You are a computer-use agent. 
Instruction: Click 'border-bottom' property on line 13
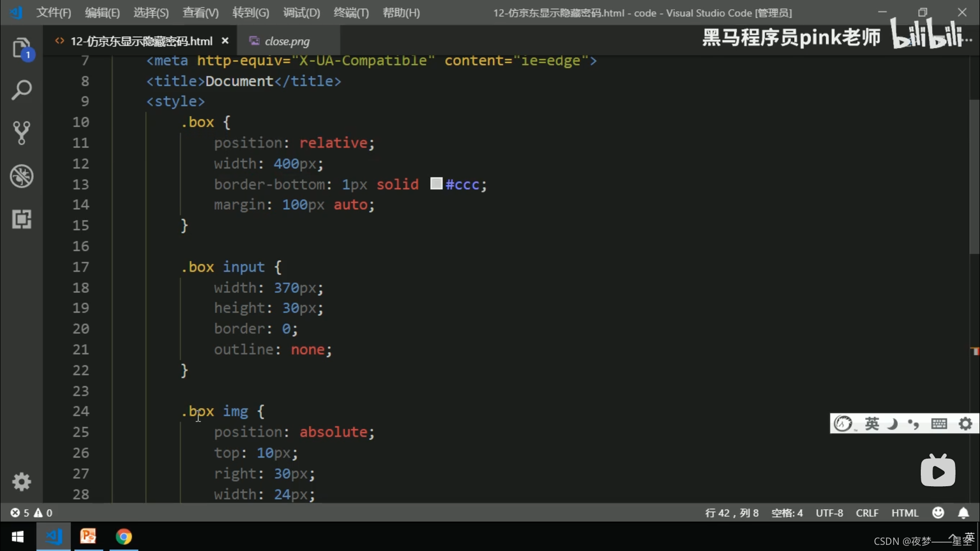pyautogui.click(x=269, y=184)
